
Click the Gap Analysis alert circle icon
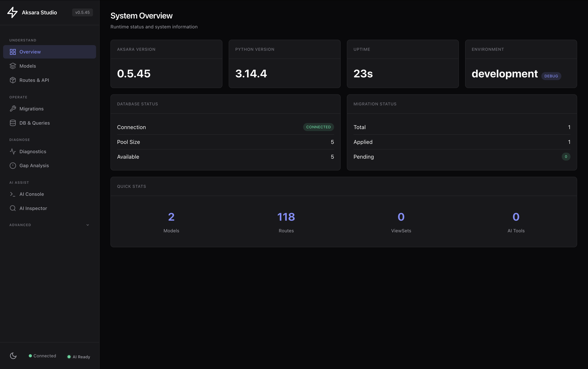pyautogui.click(x=13, y=165)
